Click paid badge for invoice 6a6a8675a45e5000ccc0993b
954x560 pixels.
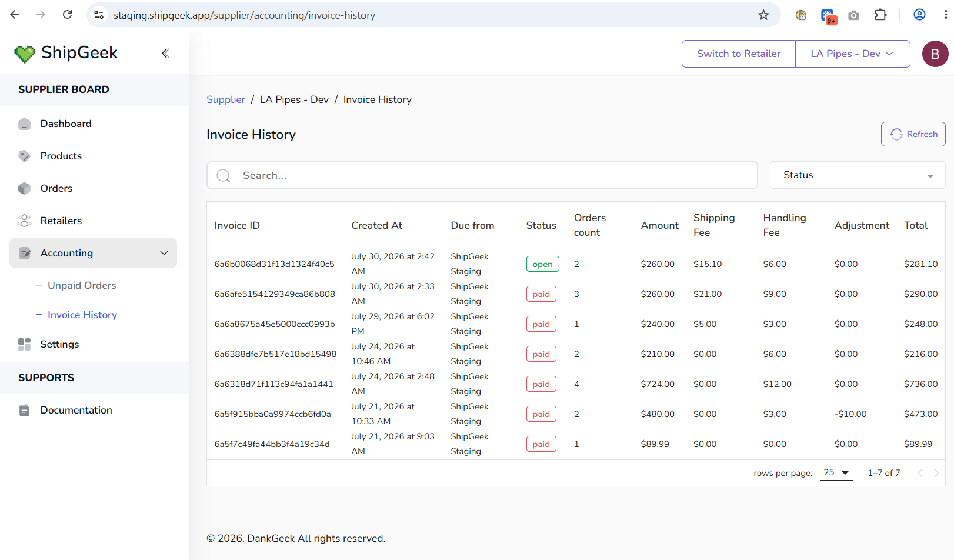point(541,324)
